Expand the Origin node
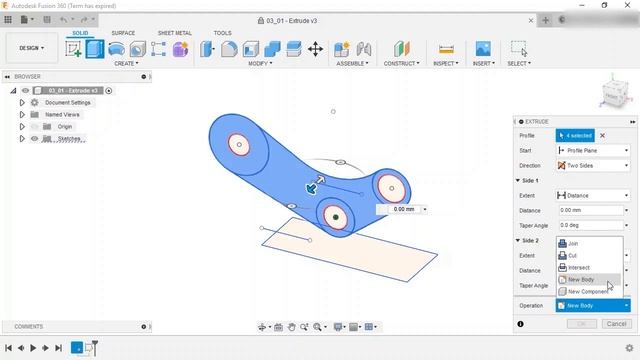 22,127
